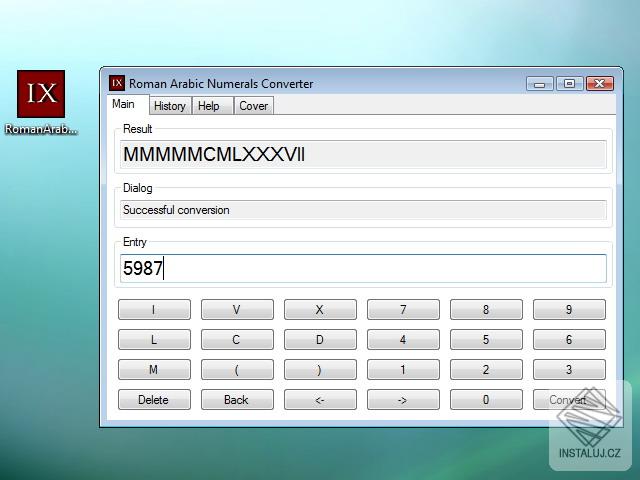The height and width of the screenshot is (480, 640).
Task: Click the Back button
Action: [237, 400]
